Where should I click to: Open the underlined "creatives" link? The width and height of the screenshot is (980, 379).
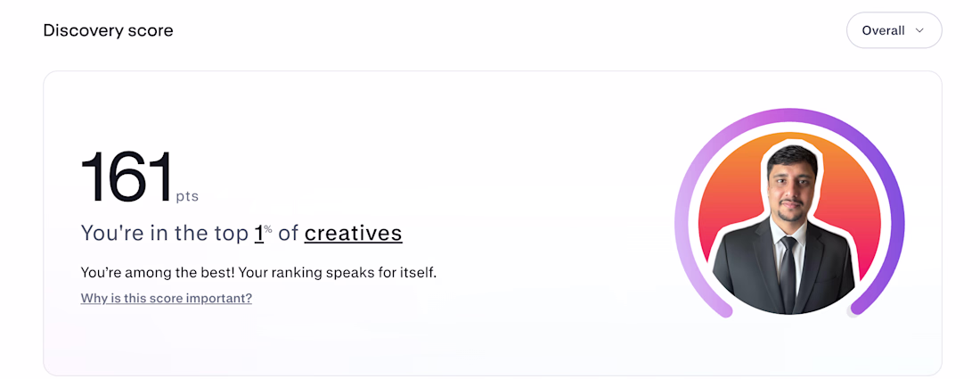(x=353, y=234)
